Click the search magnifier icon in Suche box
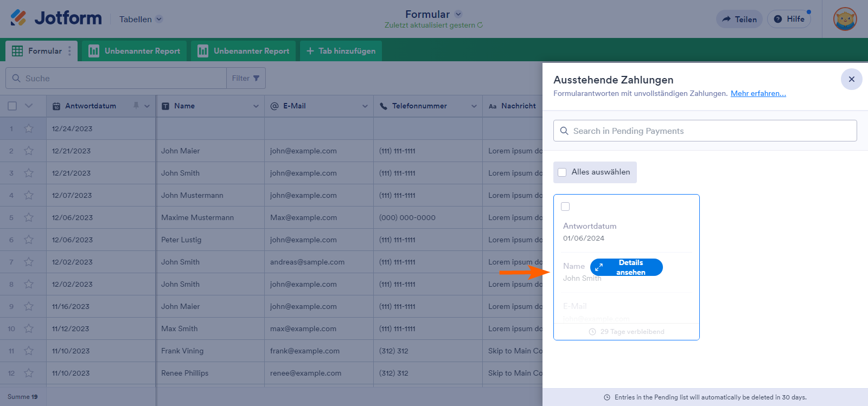Image resolution: width=868 pixels, height=406 pixels. point(16,78)
